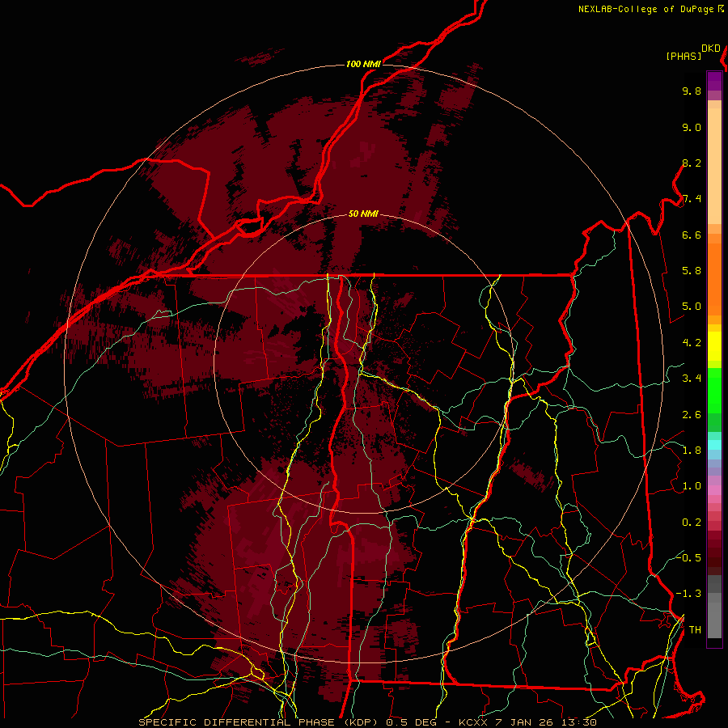Click the '100 NMI' range ring label

coord(363,64)
